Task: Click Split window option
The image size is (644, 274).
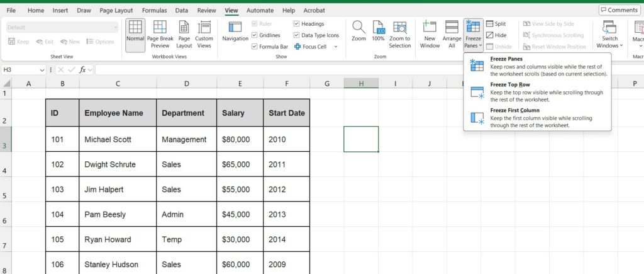Action: [496, 24]
